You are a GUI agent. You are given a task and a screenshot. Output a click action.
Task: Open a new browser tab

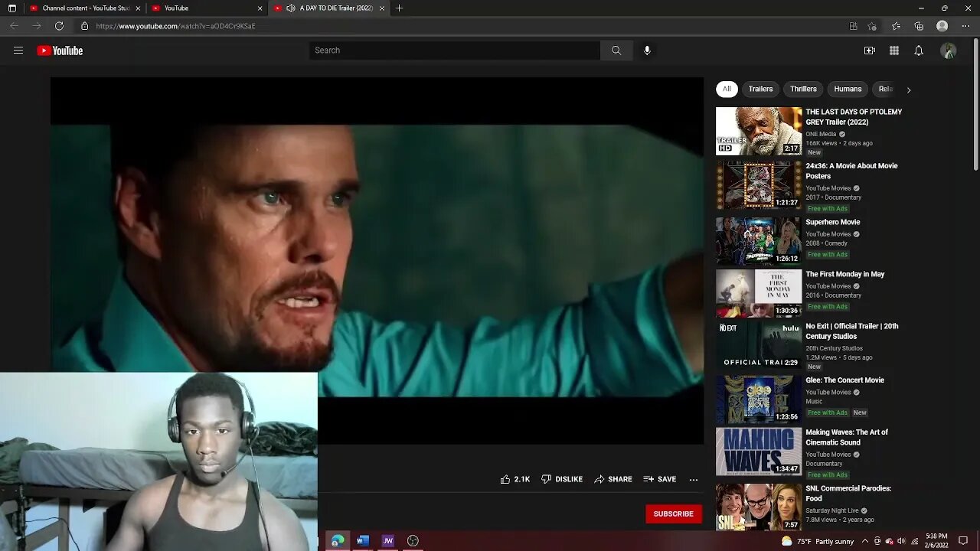click(399, 8)
